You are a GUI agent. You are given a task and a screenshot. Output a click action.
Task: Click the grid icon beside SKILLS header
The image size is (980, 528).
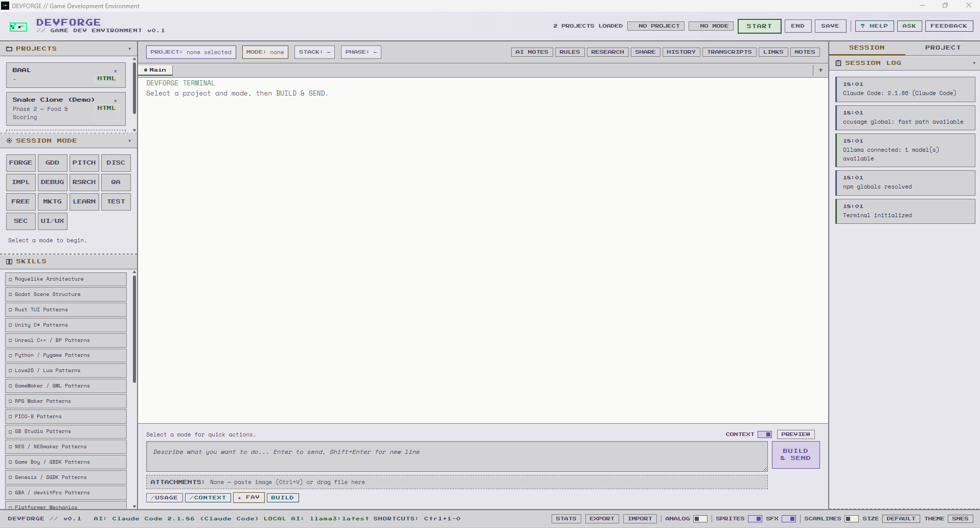[x=8, y=261]
